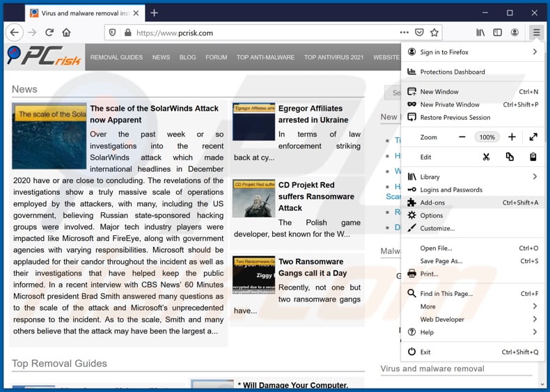Open Add-ons manager entry
The height and width of the screenshot is (392, 550).
click(473, 203)
